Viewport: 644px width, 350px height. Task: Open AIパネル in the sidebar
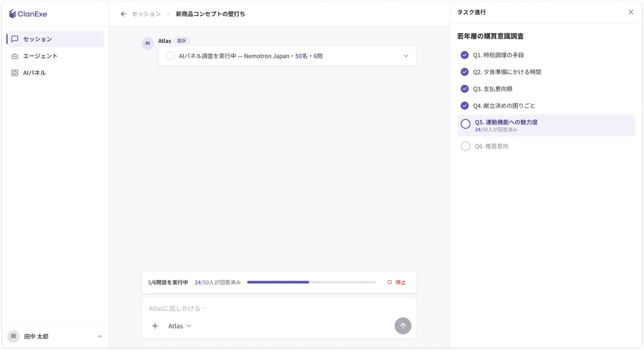click(x=55, y=73)
